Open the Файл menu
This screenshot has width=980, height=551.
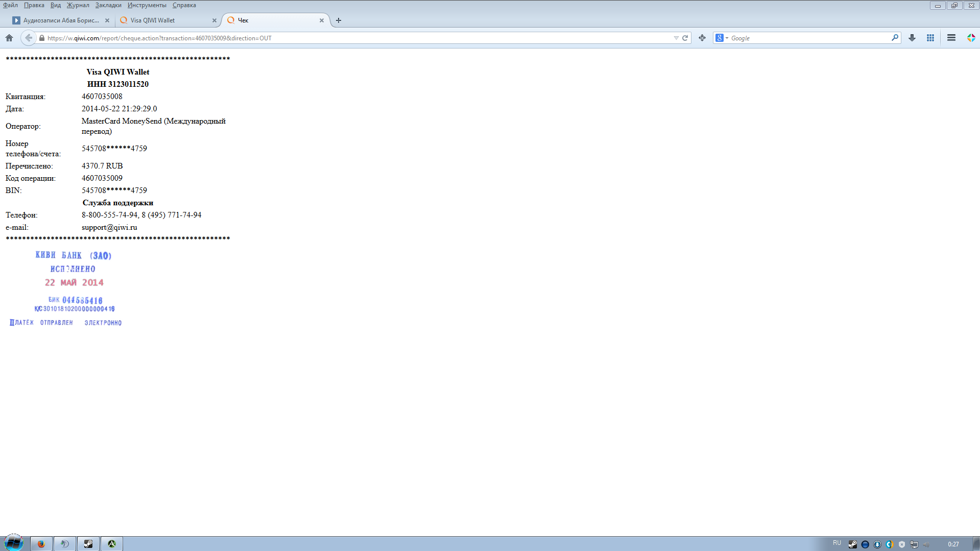point(10,5)
